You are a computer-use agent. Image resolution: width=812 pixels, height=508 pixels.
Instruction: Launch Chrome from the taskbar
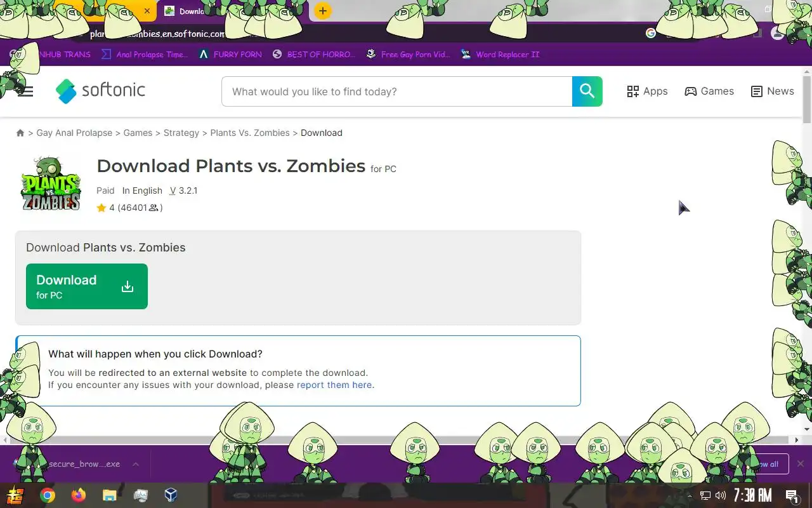click(48, 495)
